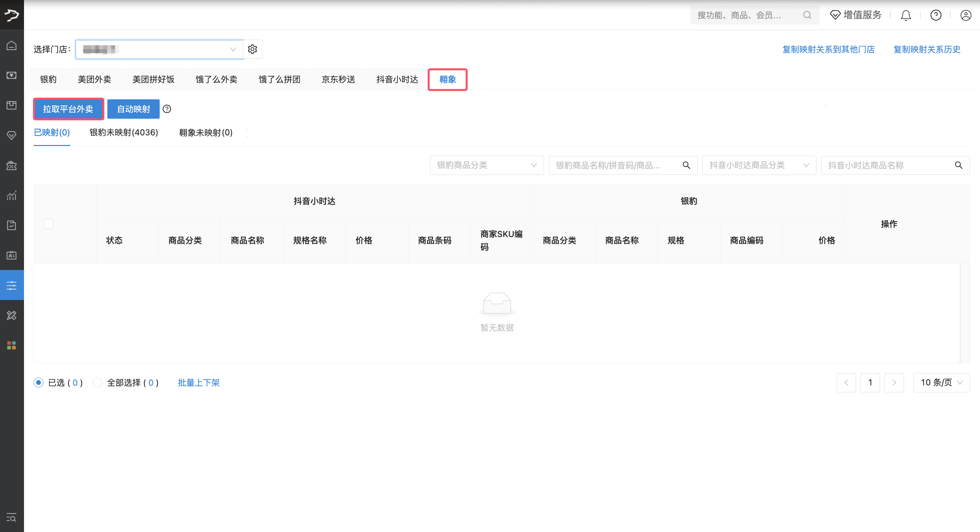Click the 增值服务 diamond icon
Image resolution: width=980 pixels, height=532 pixels.
point(835,15)
